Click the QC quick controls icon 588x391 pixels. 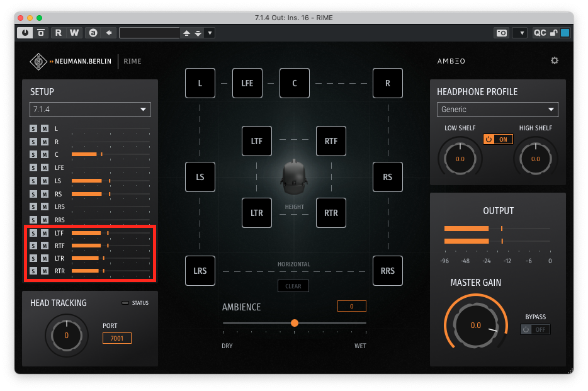coord(540,33)
